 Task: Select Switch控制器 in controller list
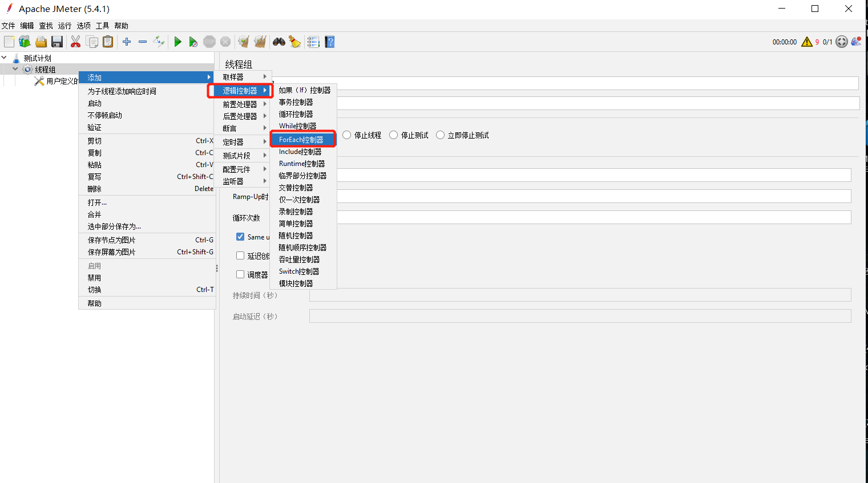tap(303, 271)
